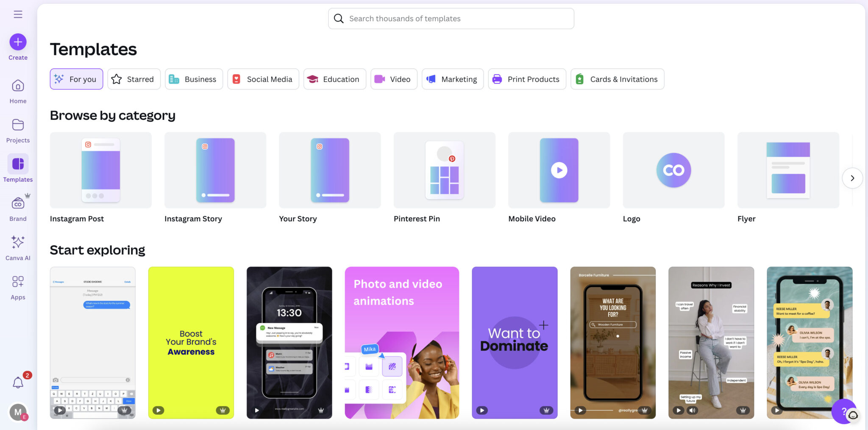Open Canva AI from sidebar
868x430 pixels.
click(18, 248)
